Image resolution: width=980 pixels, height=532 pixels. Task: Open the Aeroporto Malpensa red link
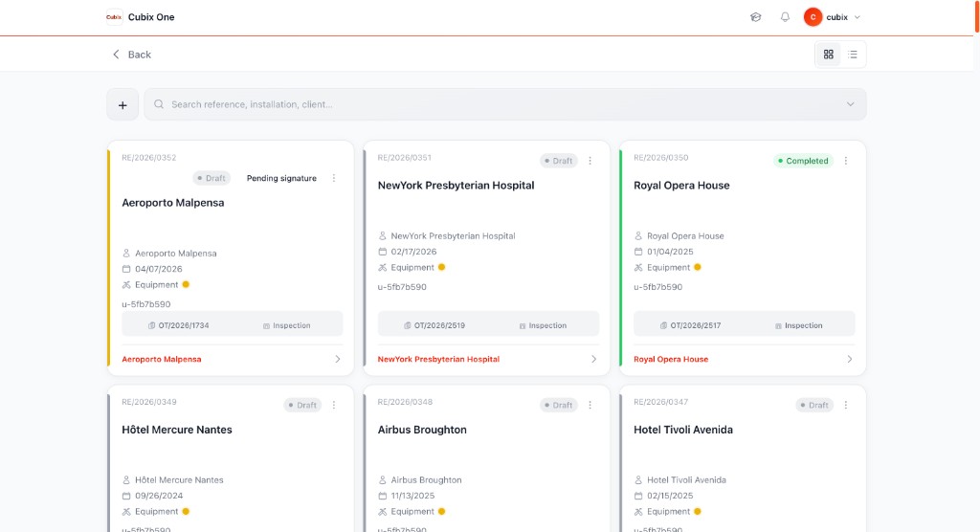tap(161, 360)
